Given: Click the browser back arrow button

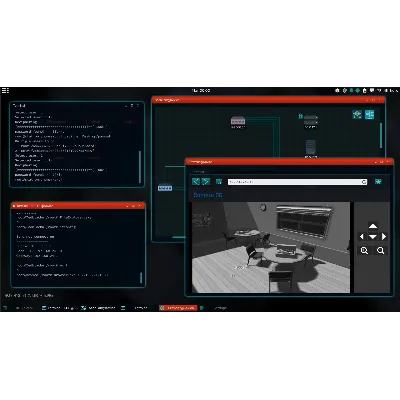Looking at the screenshot, I should point(196,181).
